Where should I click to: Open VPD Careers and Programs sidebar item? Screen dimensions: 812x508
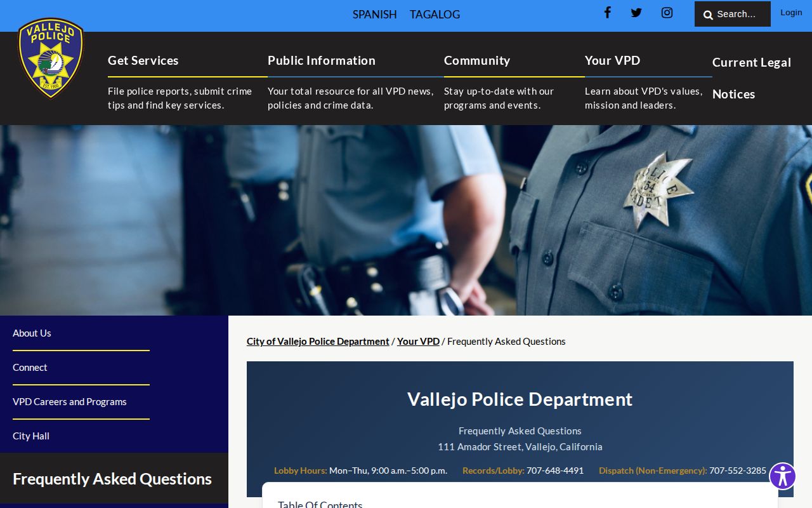tap(70, 402)
